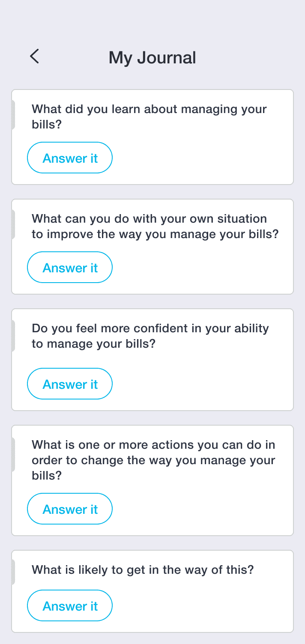Screen dimensions: 305x644
Task: Tap gray side tab on 'one or more actions' card
Action: click(13, 454)
